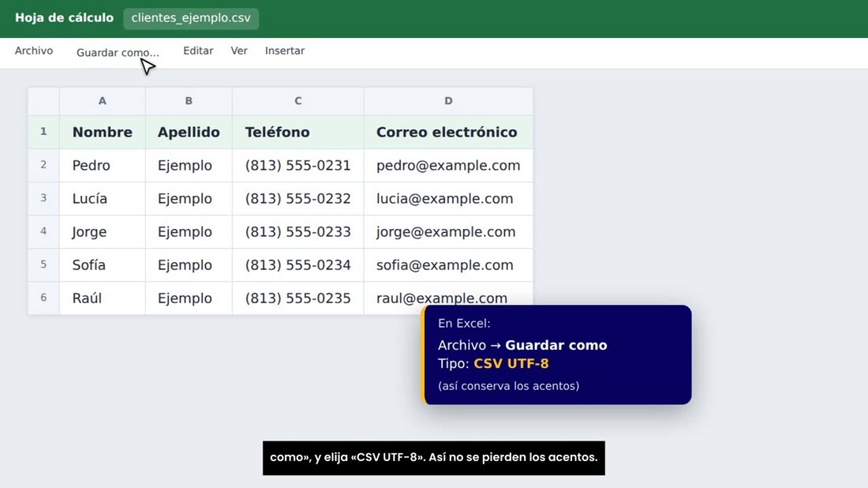
Task: Click the CSV UTF-8 text in tooltip
Action: tap(511, 364)
